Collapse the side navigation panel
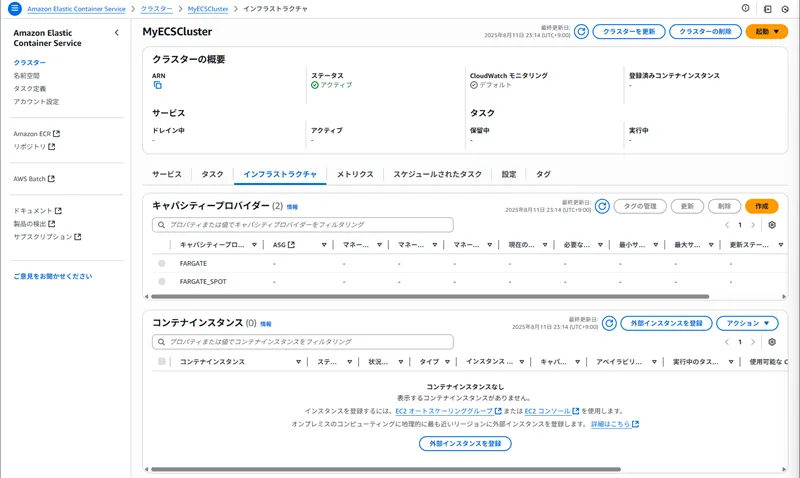Viewport: 800px width, 478px height. [116, 33]
